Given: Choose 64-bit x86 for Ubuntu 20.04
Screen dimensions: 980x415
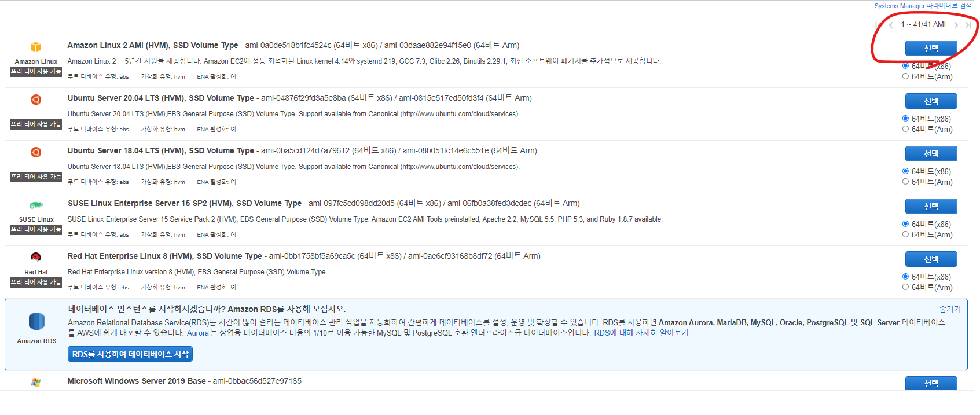Looking at the screenshot, I should (905, 119).
